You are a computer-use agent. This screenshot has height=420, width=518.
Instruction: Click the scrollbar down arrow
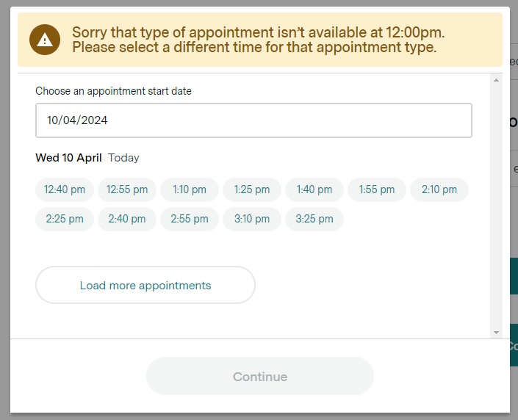pyautogui.click(x=497, y=333)
